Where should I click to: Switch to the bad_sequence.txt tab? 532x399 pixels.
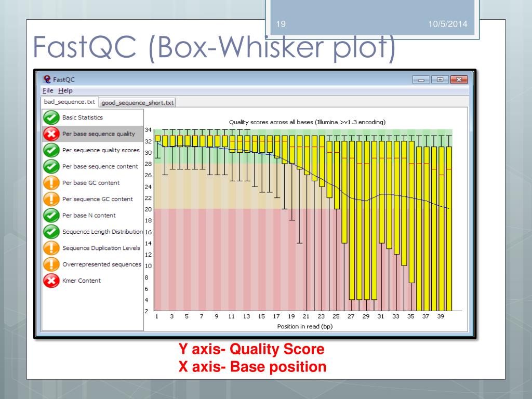pyautogui.click(x=70, y=102)
